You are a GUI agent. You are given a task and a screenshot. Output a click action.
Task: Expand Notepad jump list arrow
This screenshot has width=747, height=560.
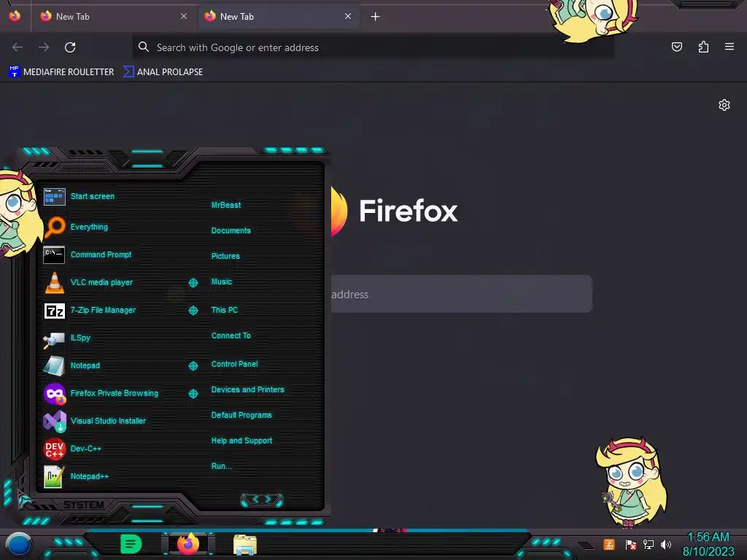click(x=193, y=366)
